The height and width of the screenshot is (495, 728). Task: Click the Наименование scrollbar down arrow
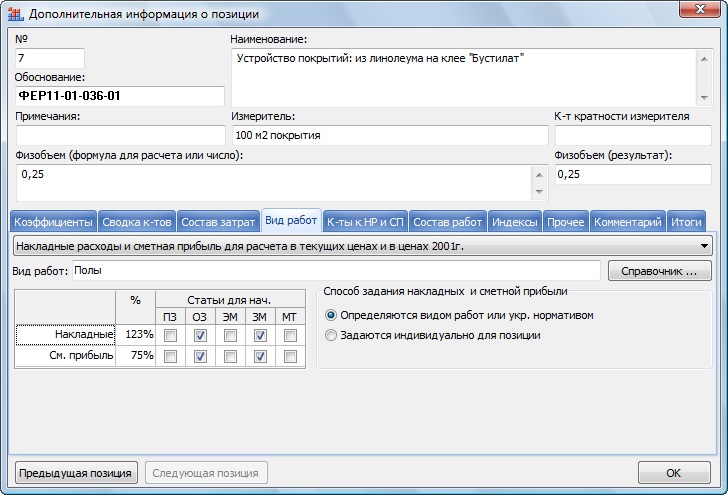[x=704, y=98]
